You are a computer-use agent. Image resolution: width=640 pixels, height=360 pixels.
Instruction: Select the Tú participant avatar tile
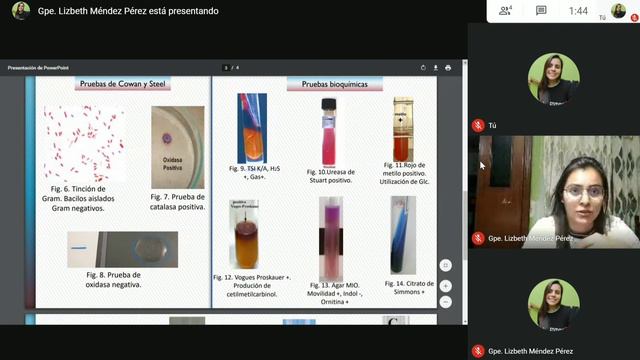coord(553,79)
